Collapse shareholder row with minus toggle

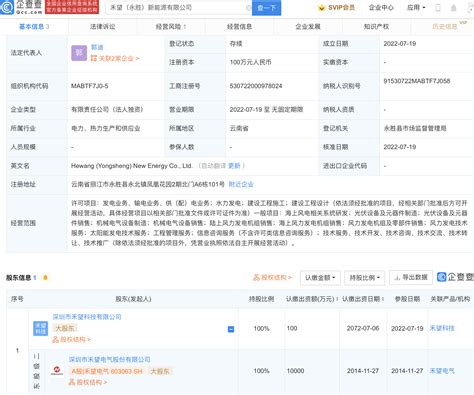coord(231,329)
